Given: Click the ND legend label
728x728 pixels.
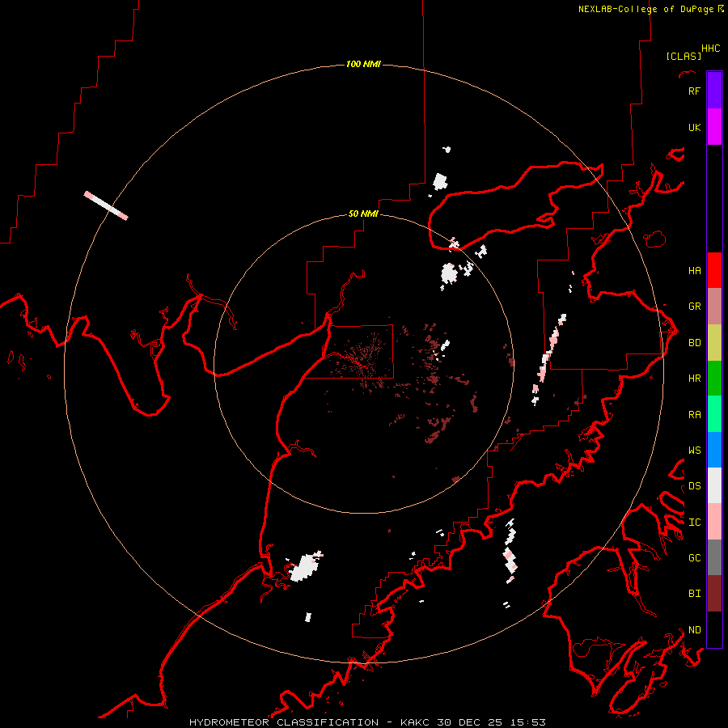Looking at the screenshot, I should coord(695,630).
